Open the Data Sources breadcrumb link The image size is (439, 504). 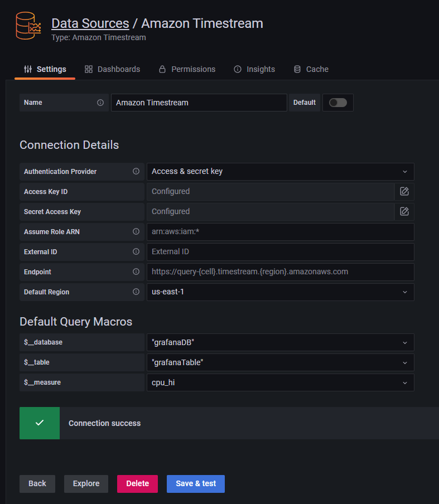click(x=90, y=23)
